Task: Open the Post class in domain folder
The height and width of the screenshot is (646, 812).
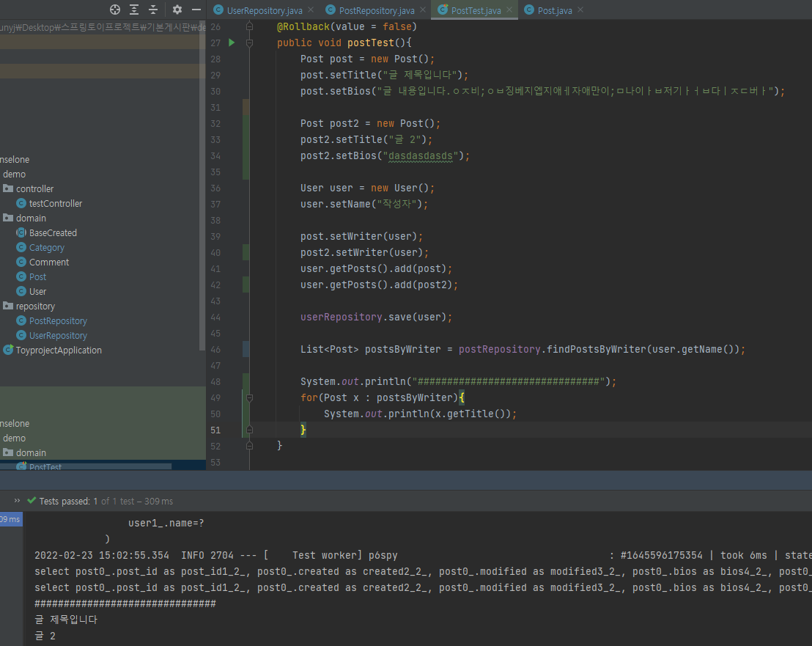Action: [x=37, y=277]
